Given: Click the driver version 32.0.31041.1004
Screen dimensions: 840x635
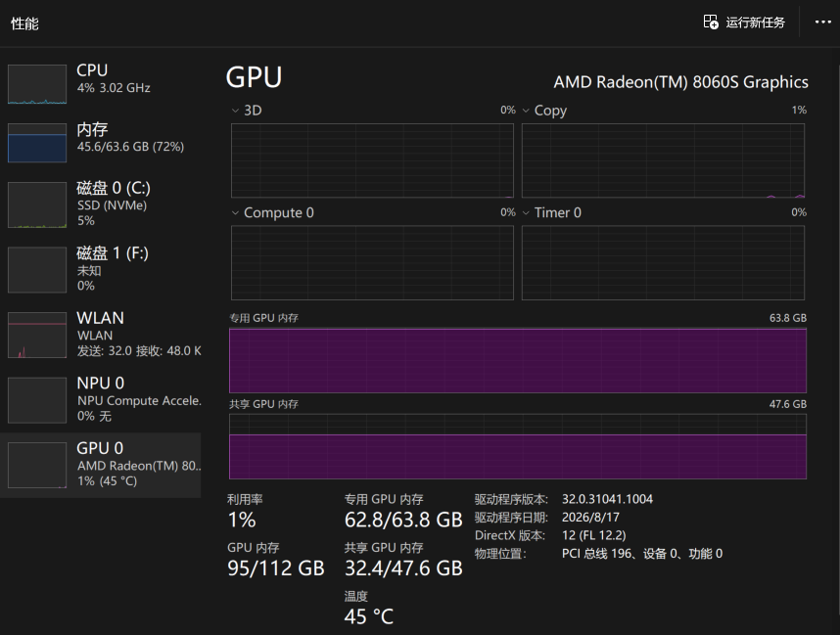Looking at the screenshot, I should click(x=607, y=499).
